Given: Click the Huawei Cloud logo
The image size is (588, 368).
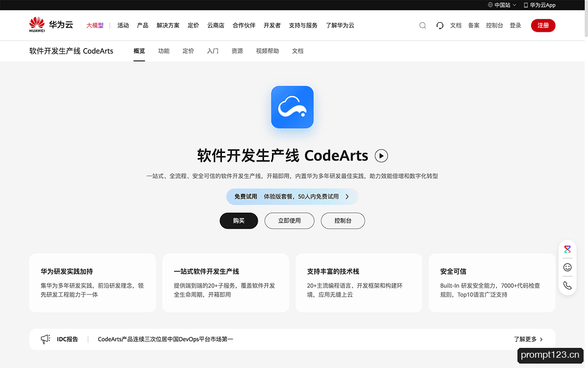Looking at the screenshot, I should tap(51, 25).
